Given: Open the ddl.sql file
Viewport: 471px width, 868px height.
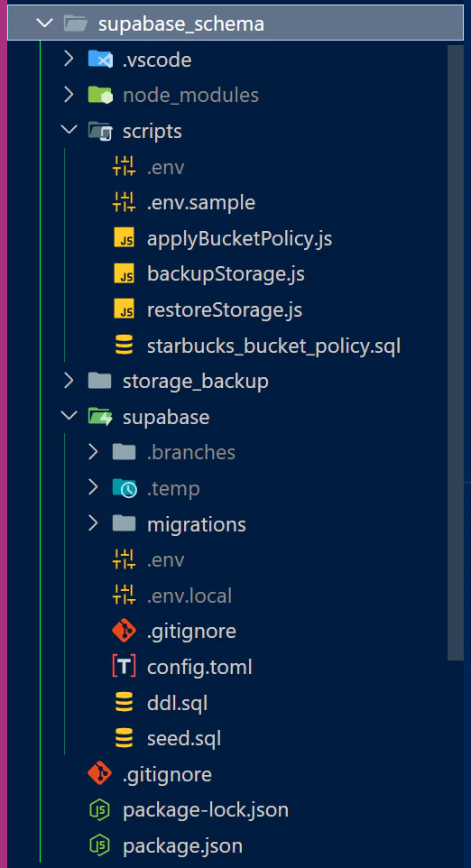Looking at the screenshot, I should click(177, 703).
